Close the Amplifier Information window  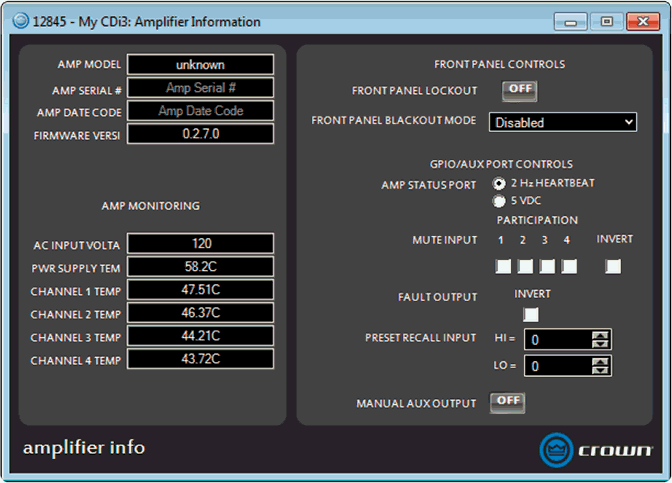tap(643, 21)
